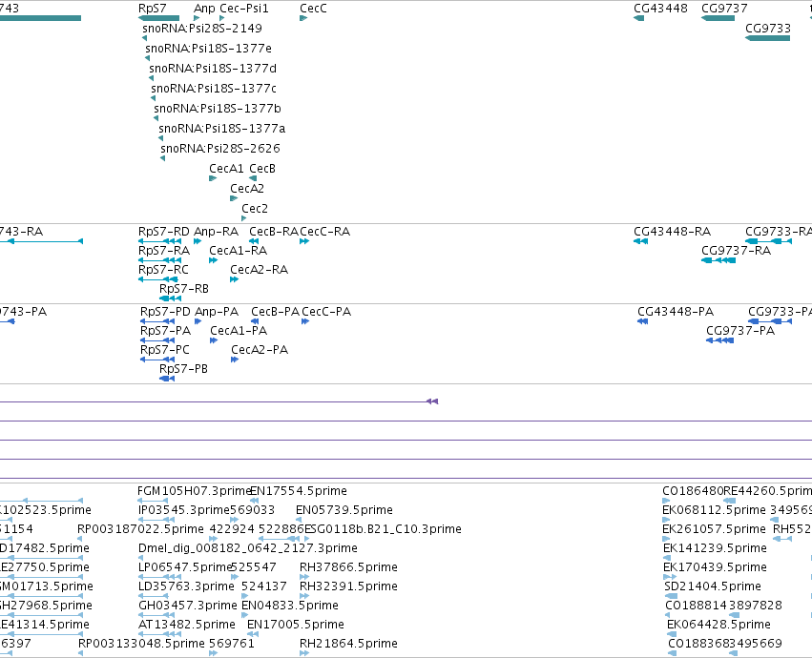Select the RpS7-PC protein label

click(x=165, y=350)
